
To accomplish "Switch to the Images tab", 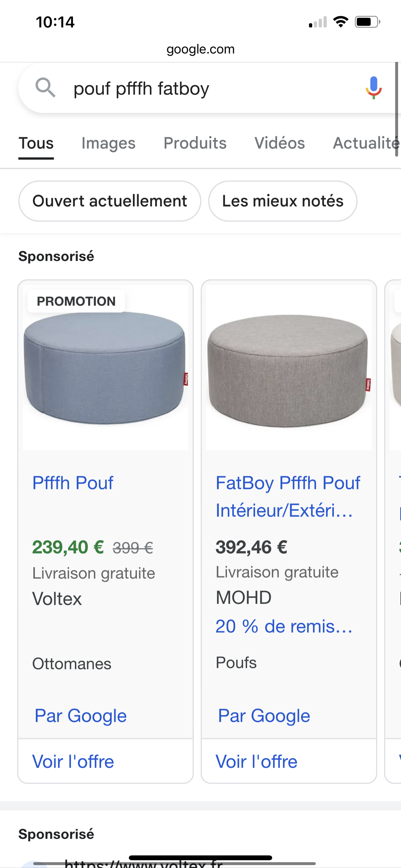I will 108,143.
